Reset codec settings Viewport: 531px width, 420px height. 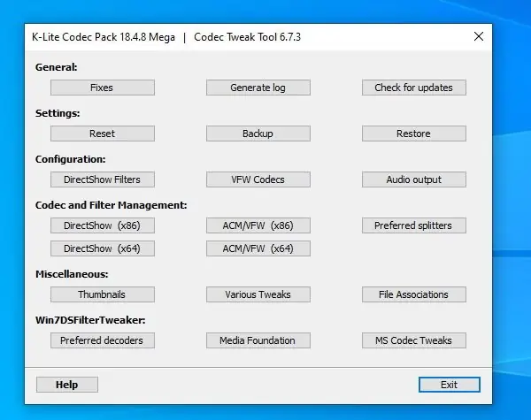point(102,134)
